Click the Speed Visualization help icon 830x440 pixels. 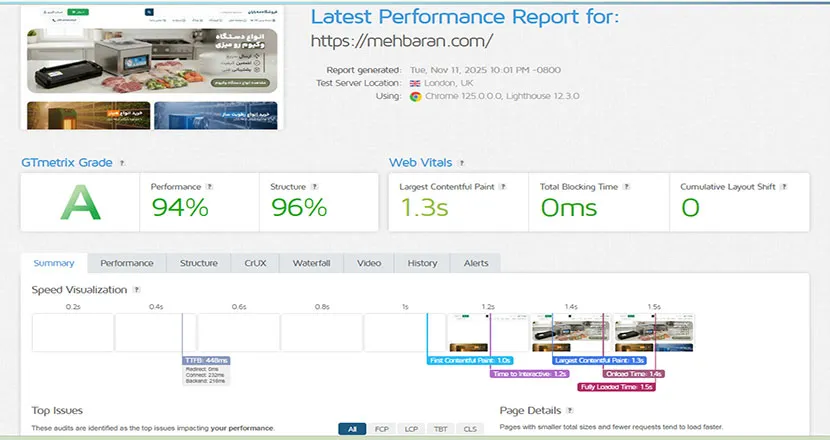tap(136, 290)
